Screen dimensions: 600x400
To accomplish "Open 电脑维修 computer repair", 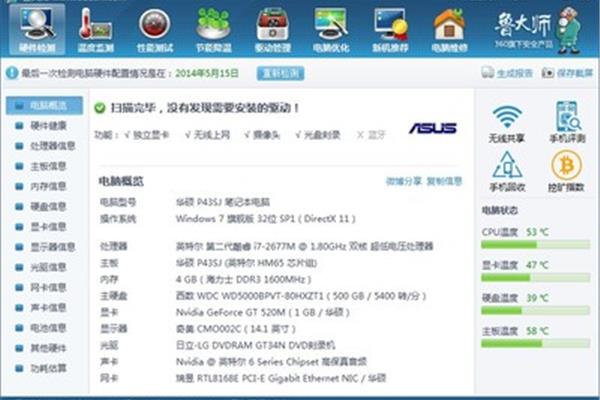I will click(449, 30).
